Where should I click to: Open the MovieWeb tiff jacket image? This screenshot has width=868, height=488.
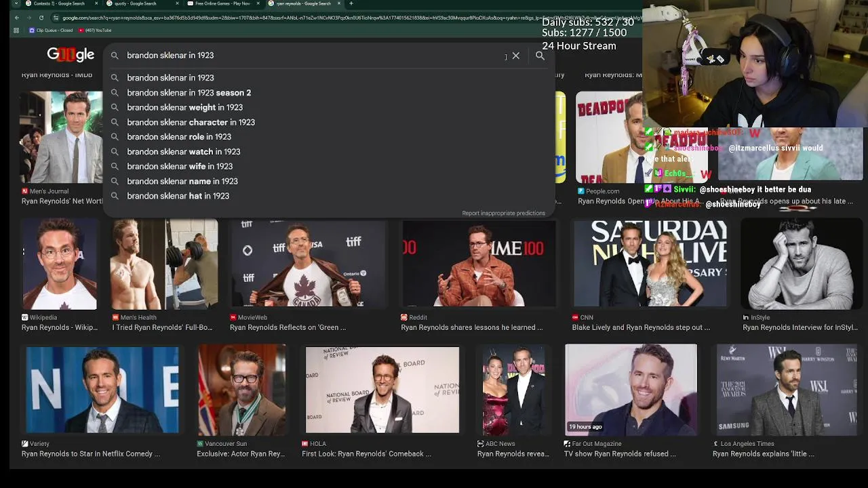tap(308, 264)
